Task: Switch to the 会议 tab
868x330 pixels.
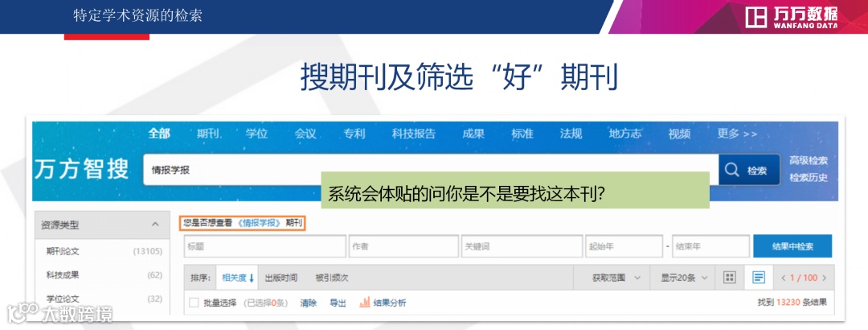Action: (305, 134)
